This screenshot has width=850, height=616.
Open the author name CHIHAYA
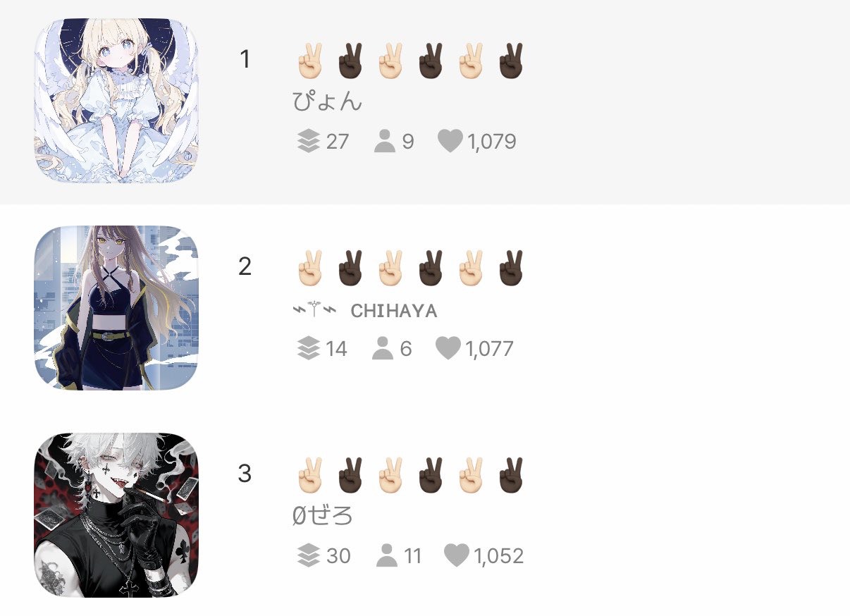365,311
